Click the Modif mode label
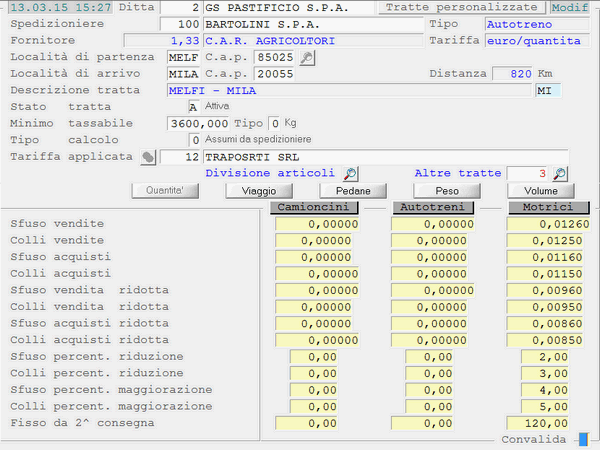 570,7
